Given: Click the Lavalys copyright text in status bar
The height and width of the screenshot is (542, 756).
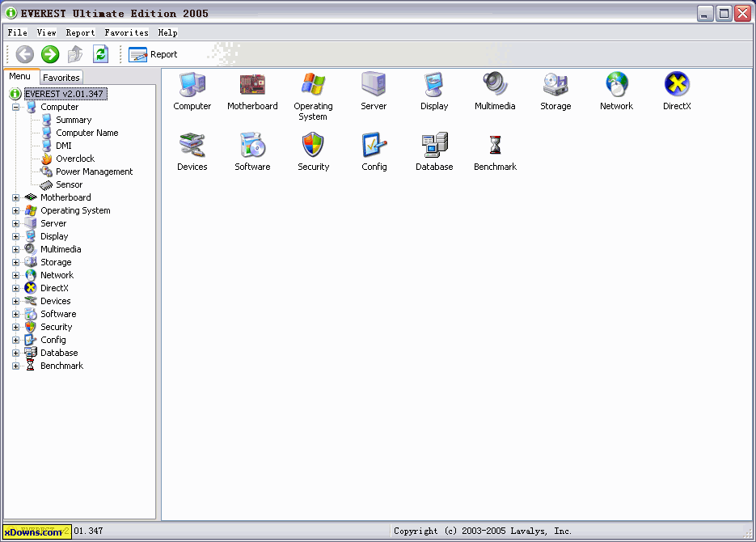Looking at the screenshot, I should click(483, 531).
